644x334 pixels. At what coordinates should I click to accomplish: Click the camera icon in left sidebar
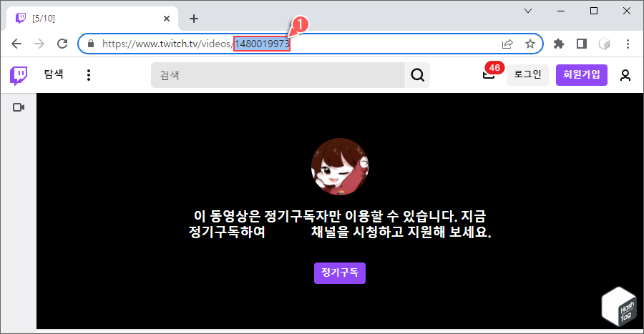(x=19, y=107)
